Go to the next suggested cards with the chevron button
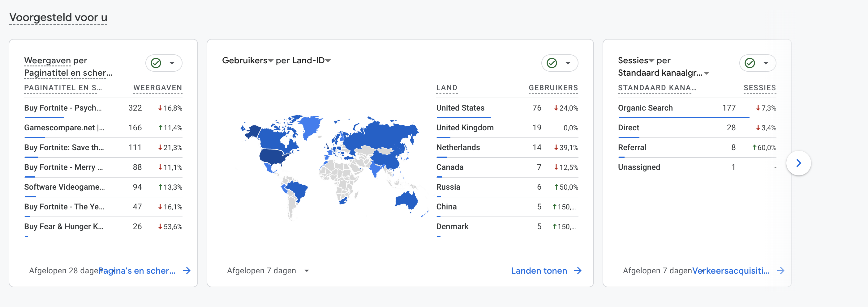This screenshot has width=868, height=307. [x=798, y=163]
